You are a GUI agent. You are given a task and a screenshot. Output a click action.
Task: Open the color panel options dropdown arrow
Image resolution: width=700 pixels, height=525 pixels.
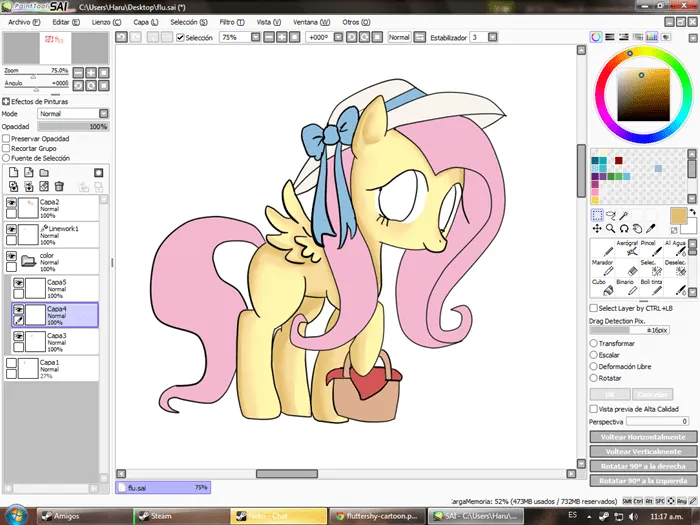[x=691, y=38]
